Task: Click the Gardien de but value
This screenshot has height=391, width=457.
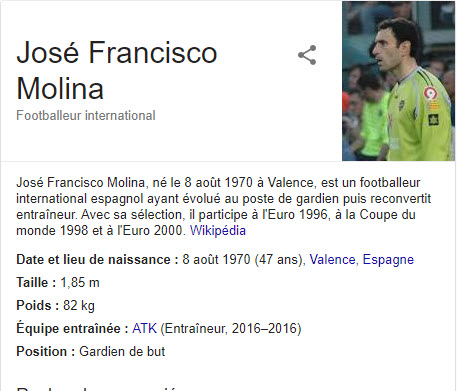Action: click(x=122, y=352)
